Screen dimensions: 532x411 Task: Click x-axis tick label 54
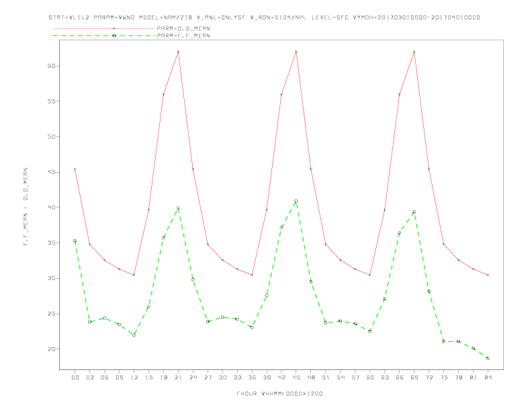click(x=341, y=377)
